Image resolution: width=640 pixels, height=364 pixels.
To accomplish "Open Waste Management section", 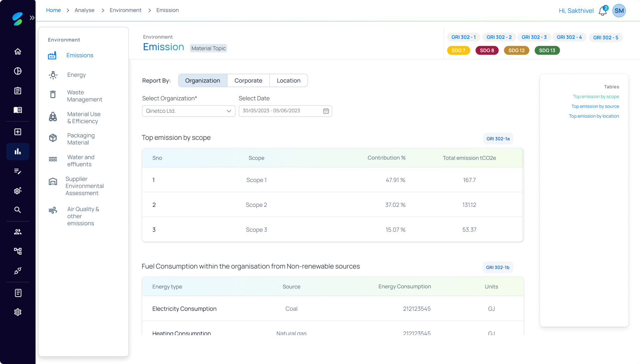I will coord(84,96).
